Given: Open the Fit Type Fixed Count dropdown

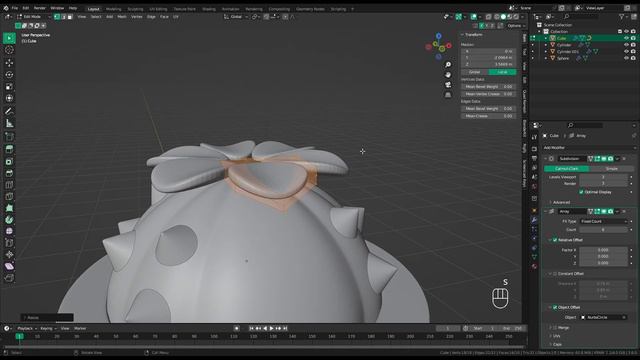Looking at the screenshot, I should coord(604,221).
